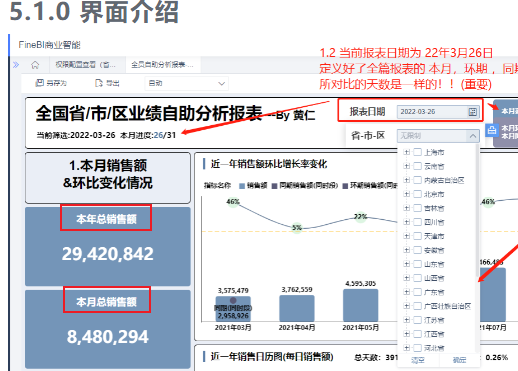
Task: Click the 本年总销售额 card title
Action: 106,219
